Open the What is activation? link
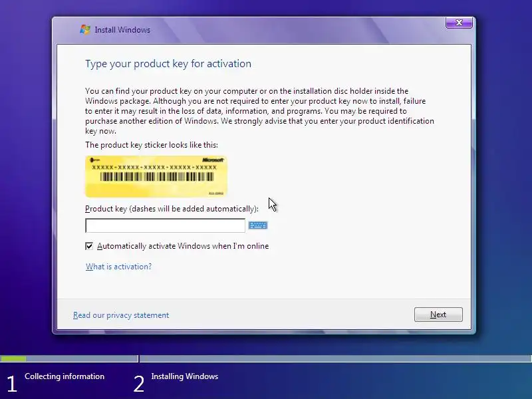 pos(118,267)
